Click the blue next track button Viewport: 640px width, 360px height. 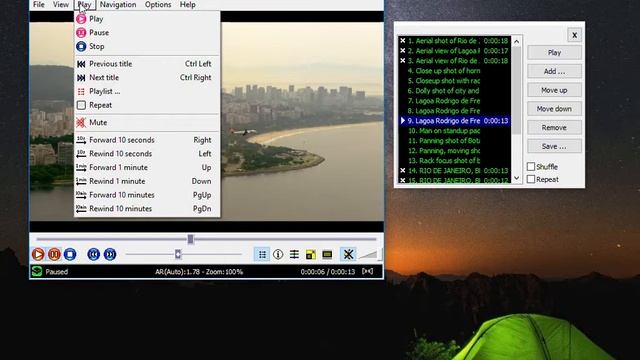[x=110, y=254]
